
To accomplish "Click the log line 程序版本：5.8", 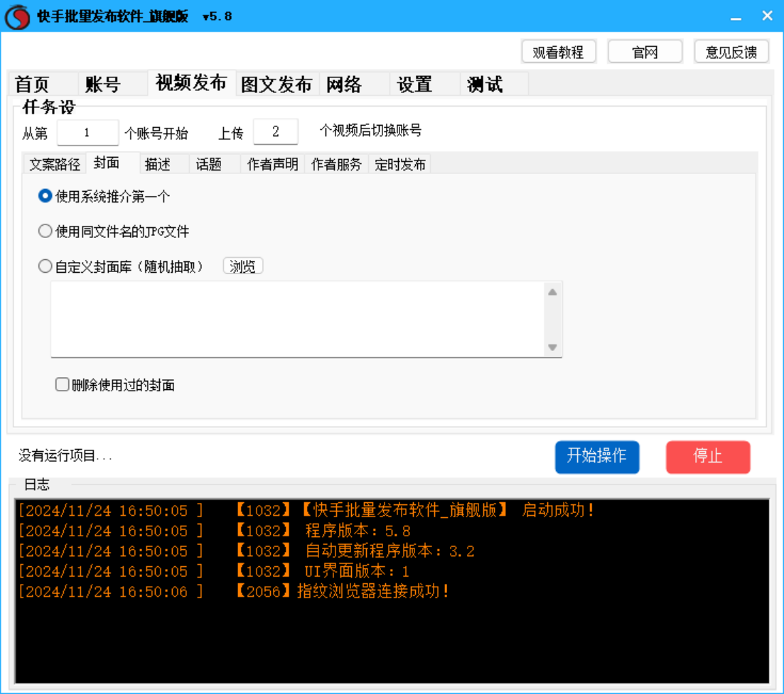I will tap(215, 531).
